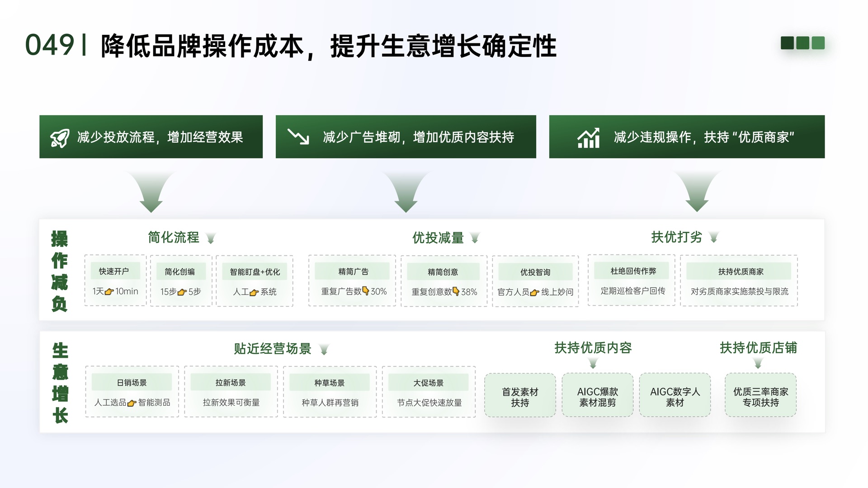Click the large green arrow under the rocket banner
Image resolution: width=868 pixels, height=488 pixels.
151,192
